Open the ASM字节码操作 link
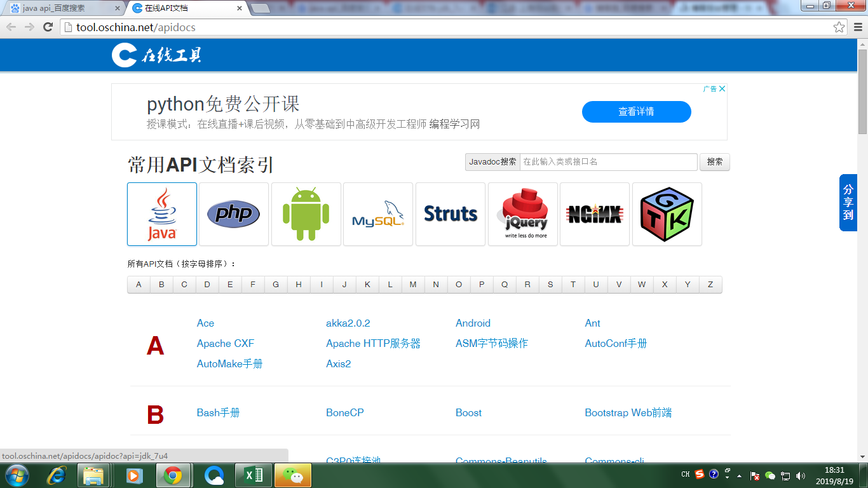This screenshot has height=488, width=868. coord(492,343)
